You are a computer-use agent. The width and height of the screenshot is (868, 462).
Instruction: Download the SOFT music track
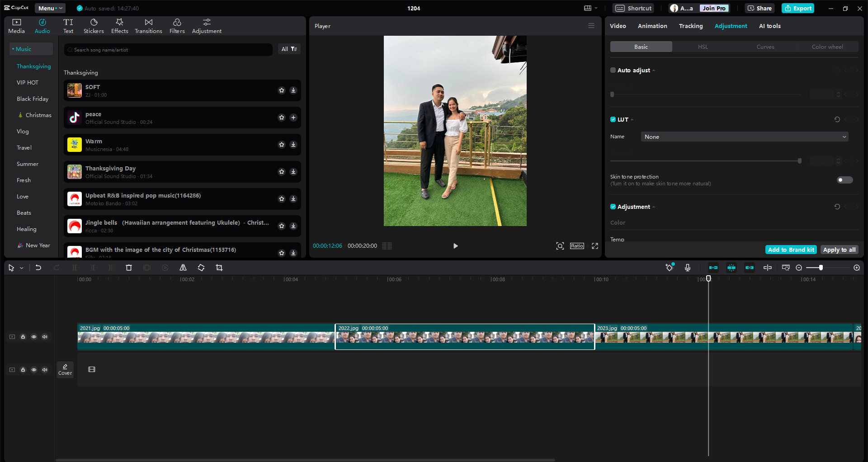coord(293,90)
